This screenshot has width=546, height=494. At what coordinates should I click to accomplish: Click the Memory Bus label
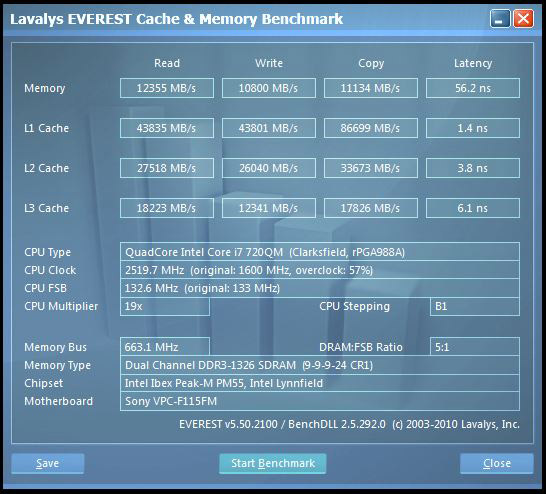click(55, 347)
